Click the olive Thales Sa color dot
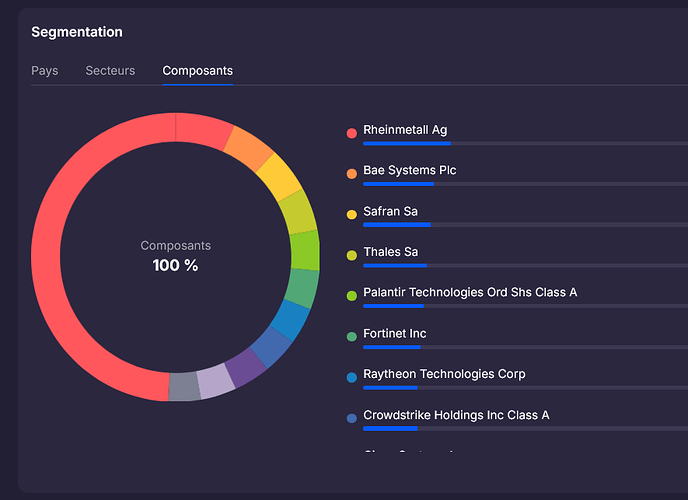The height and width of the screenshot is (500, 688). [351, 255]
